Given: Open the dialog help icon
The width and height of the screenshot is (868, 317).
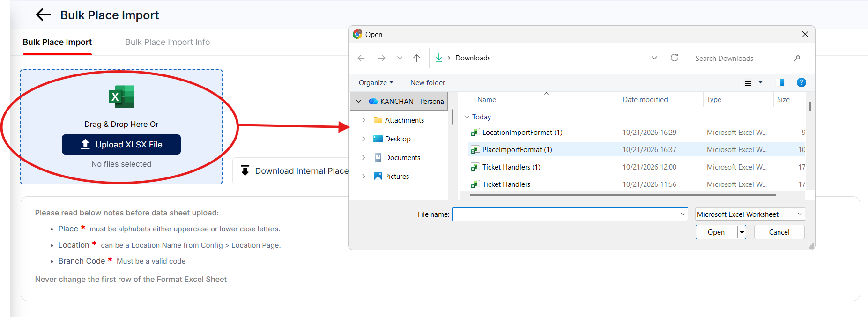Looking at the screenshot, I should 801,82.
